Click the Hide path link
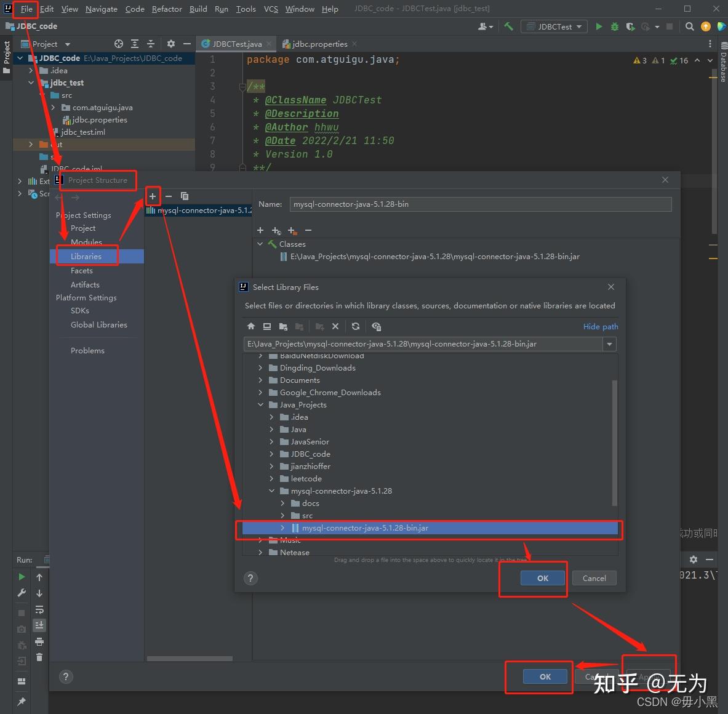This screenshot has width=728, height=714. 600,326
